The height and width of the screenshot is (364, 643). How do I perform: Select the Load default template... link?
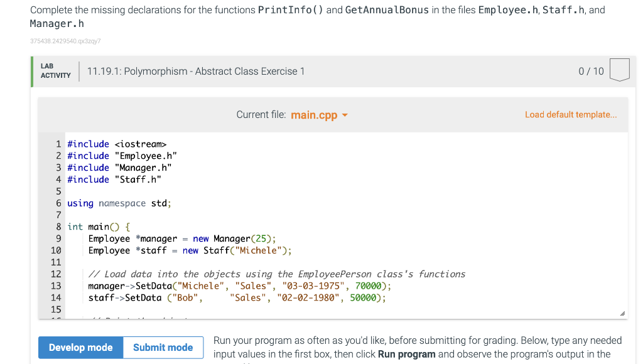pyautogui.click(x=570, y=114)
